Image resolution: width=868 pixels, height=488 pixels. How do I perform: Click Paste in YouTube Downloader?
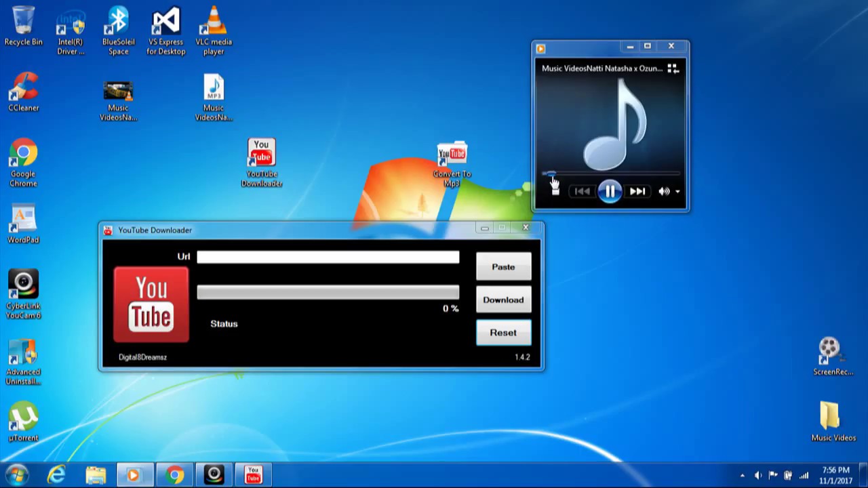[x=503, y=266]
